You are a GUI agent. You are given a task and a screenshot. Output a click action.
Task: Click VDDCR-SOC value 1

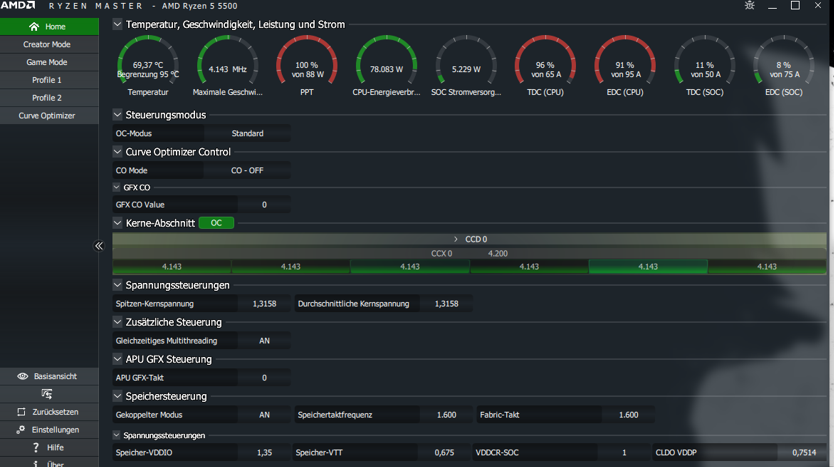point(624,453)
